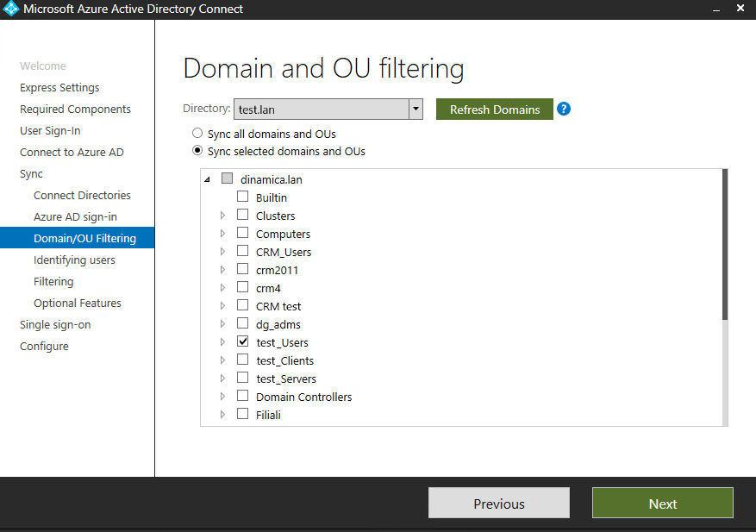756x532 pixels.
Task: Collapse the dinamica.lan tree node
Action: pyautogui.click(x=208, y=179)
